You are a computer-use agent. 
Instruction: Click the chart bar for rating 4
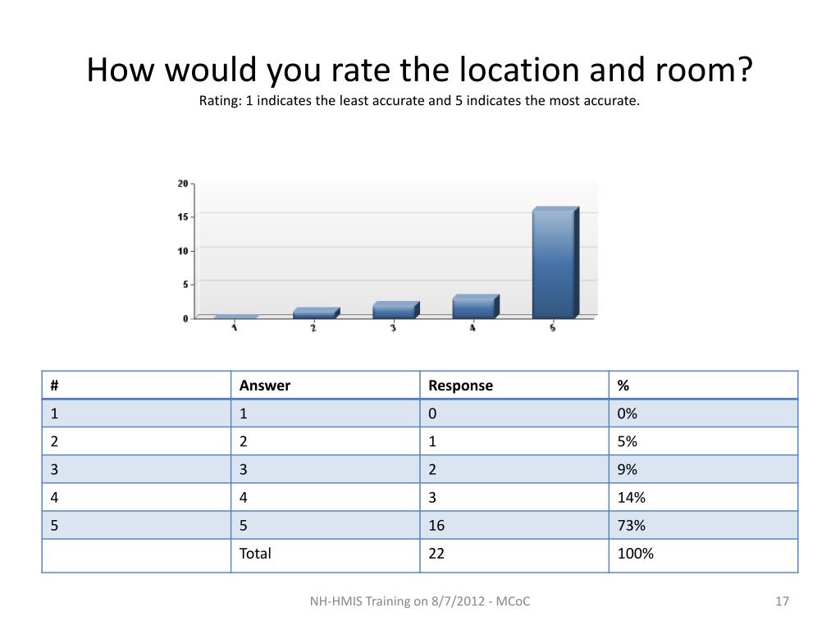click(x=476, y=307)
